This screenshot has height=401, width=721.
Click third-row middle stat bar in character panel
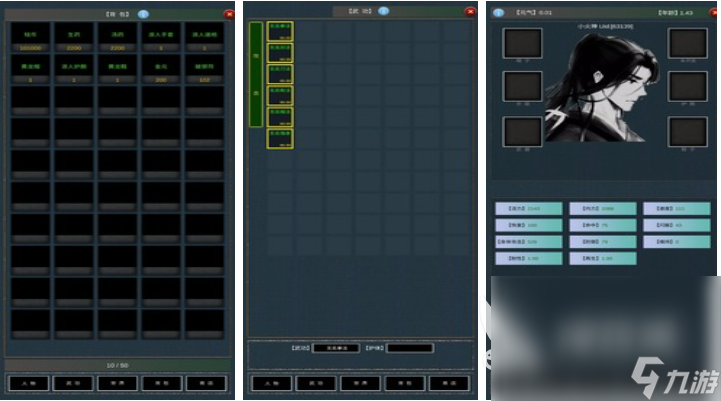click(603, 242)
